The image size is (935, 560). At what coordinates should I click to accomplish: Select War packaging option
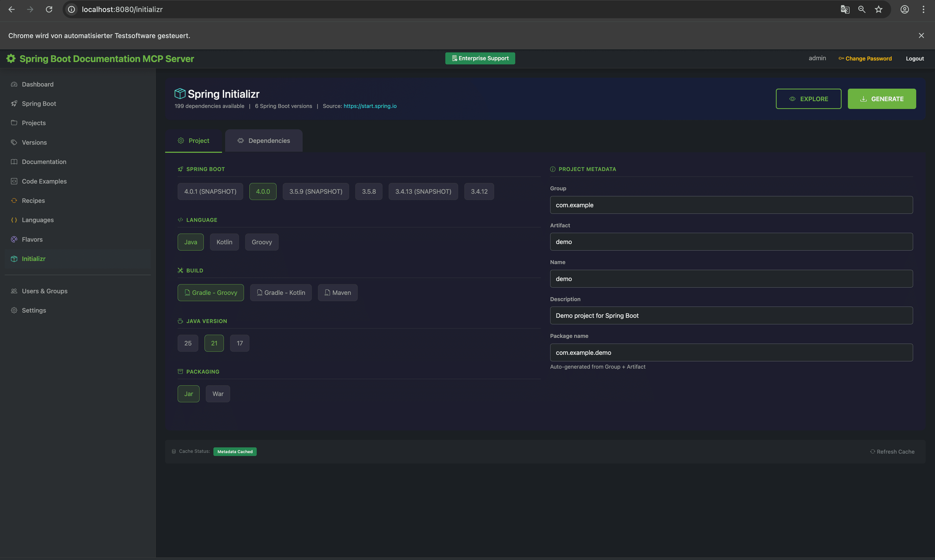pos(218,394)
